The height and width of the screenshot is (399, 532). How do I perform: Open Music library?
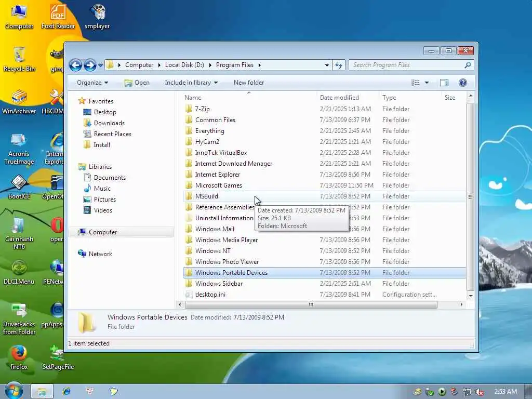tap(102, 188)
